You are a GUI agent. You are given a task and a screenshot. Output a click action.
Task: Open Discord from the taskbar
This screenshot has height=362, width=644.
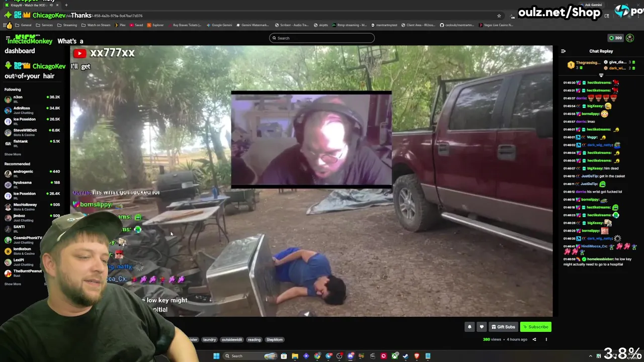(x=351, y=356)
